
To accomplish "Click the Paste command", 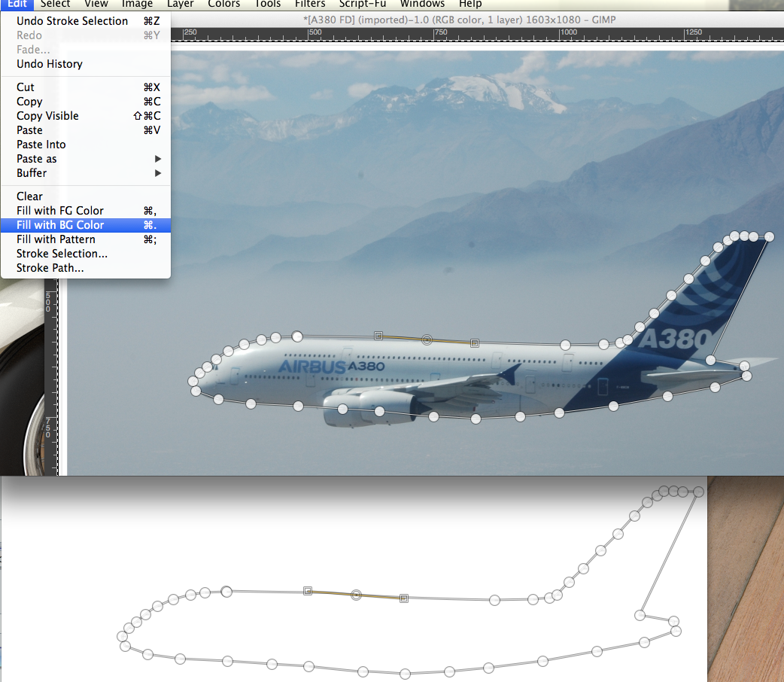I will 86,130.
